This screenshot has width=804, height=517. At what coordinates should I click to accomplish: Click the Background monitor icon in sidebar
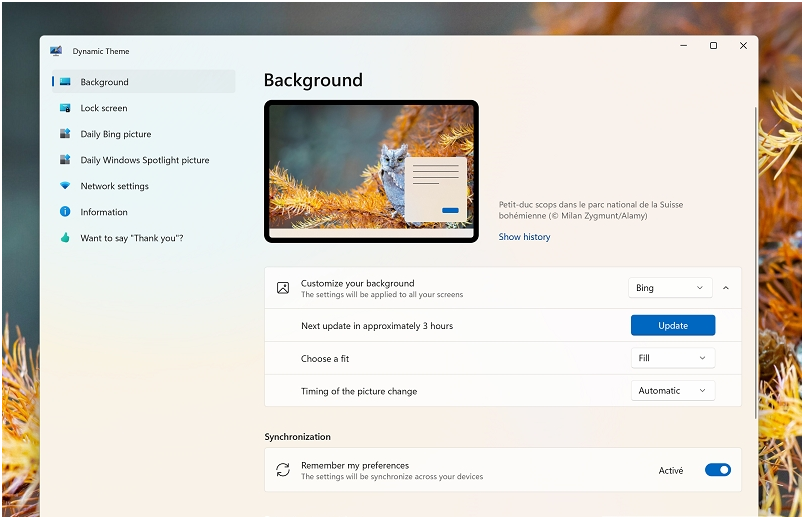click(x=65, y=82)
